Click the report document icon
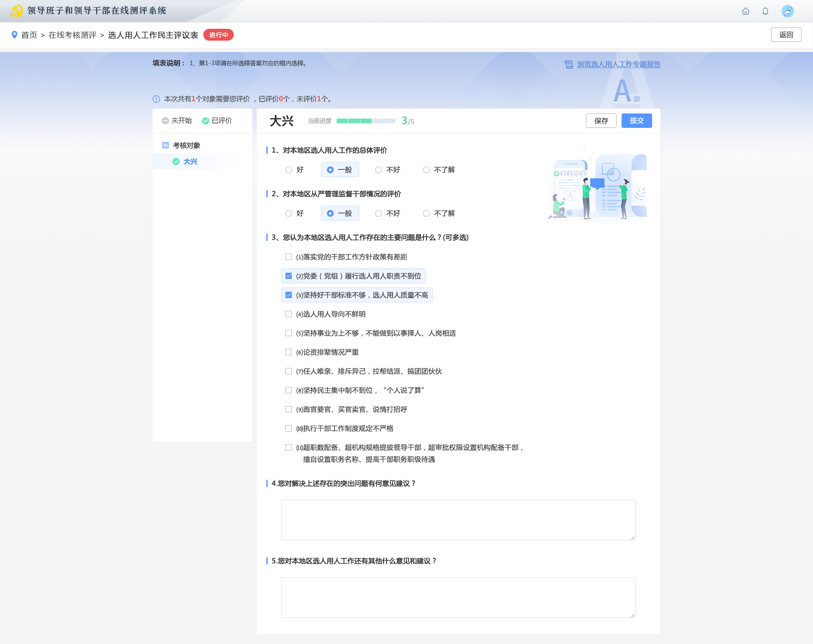Image resolution: width=813 pixels, height=644 pixels. [569, 64]
